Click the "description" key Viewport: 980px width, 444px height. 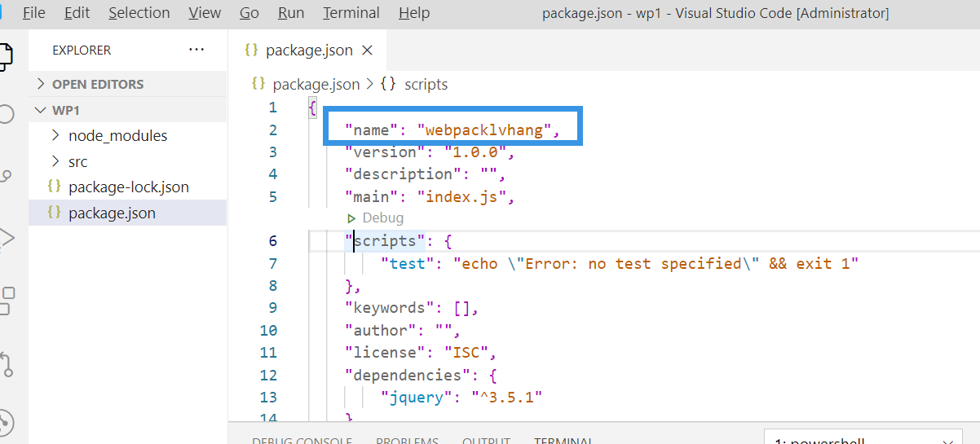click(x=404, y=174)
